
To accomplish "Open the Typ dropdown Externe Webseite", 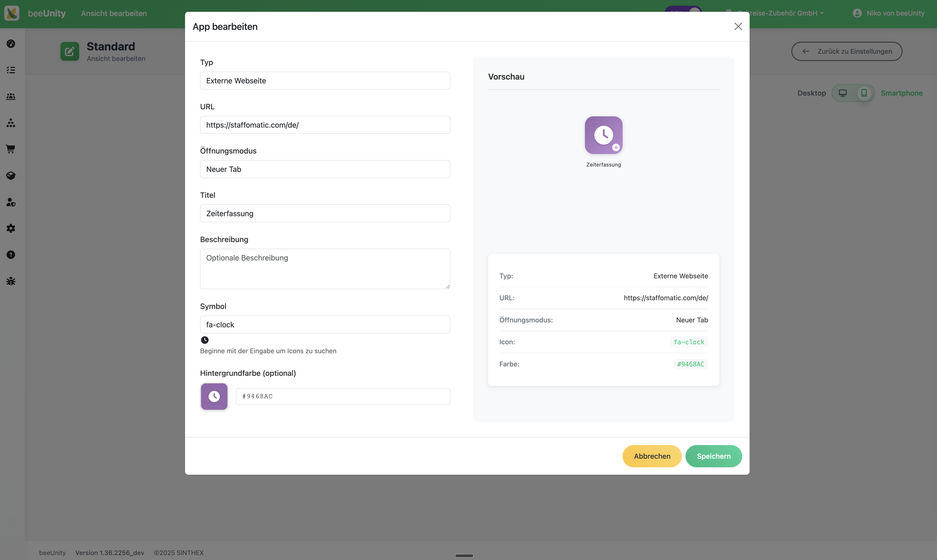I will pyautogui.click(x=325, y=81).
